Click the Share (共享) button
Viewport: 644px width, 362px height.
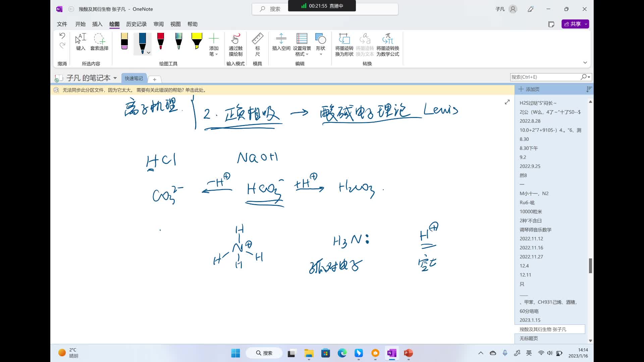click(573, 24)
